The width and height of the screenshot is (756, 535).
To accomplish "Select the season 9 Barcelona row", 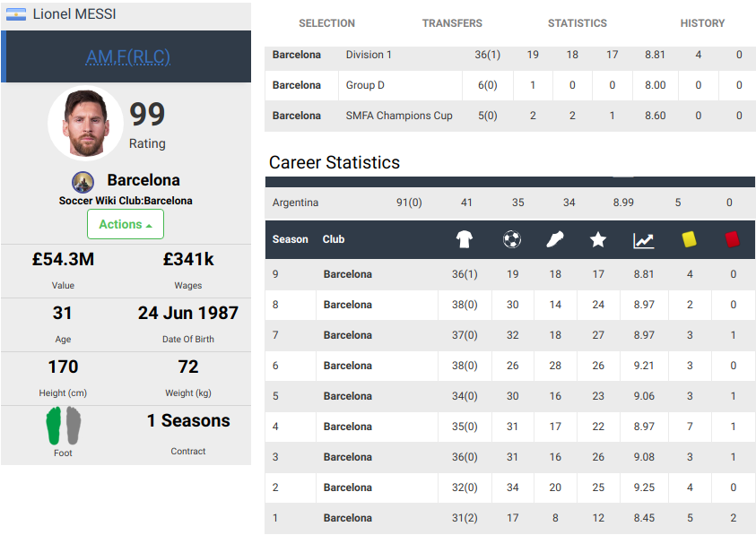I will pos(348,274).
